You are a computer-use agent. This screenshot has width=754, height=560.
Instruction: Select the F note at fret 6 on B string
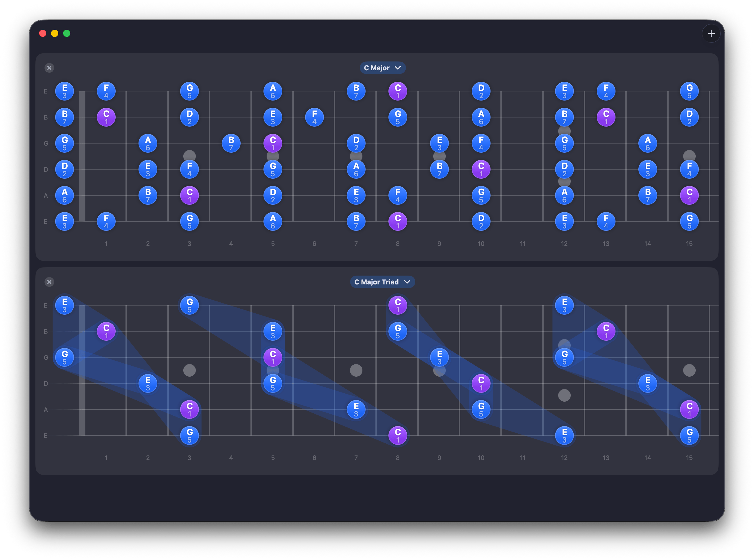click(x=315, y=117)
